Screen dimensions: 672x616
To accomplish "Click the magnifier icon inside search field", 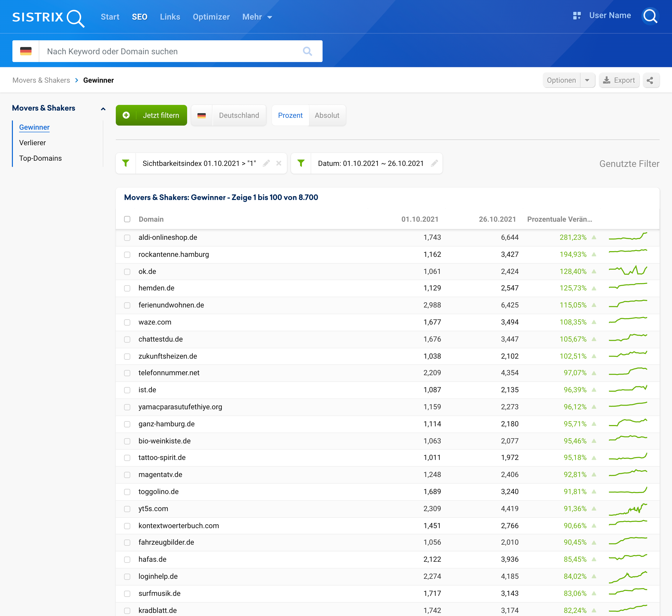I will point(307,51).
